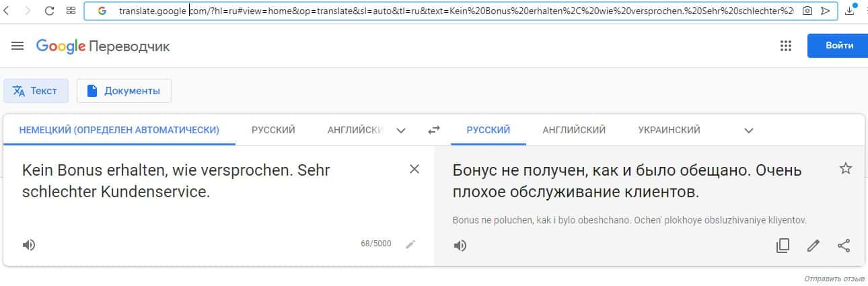Expand the source language list
The height and width of the screenshot is (286, 868).
pyautogui.click(x=402, y=131)
